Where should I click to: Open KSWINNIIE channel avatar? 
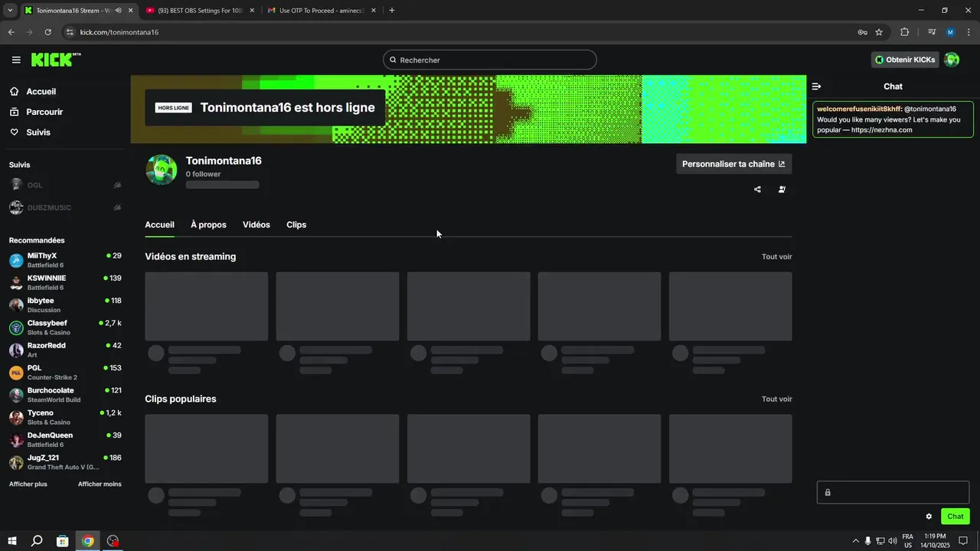[x=16, y=283]
